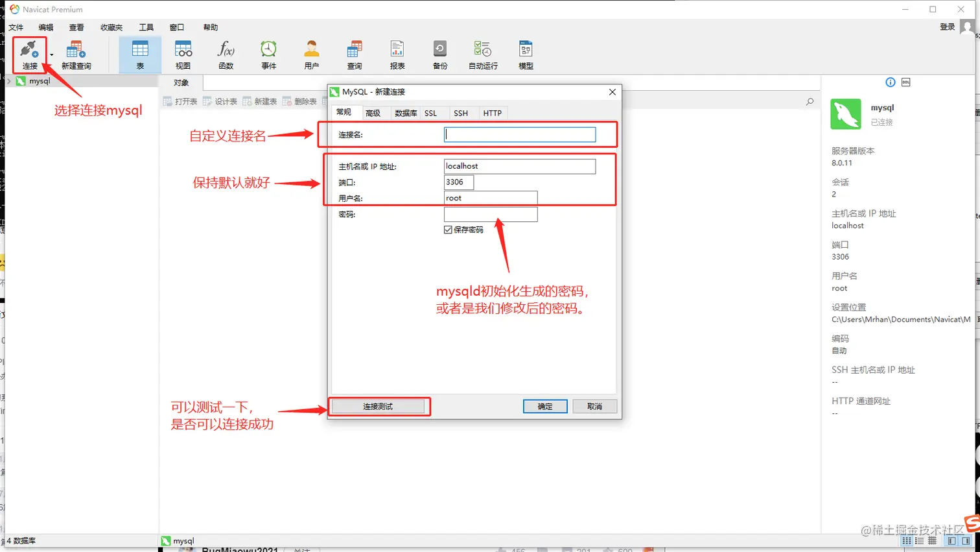Click the 端口 field showing 3306

point(459,182)
